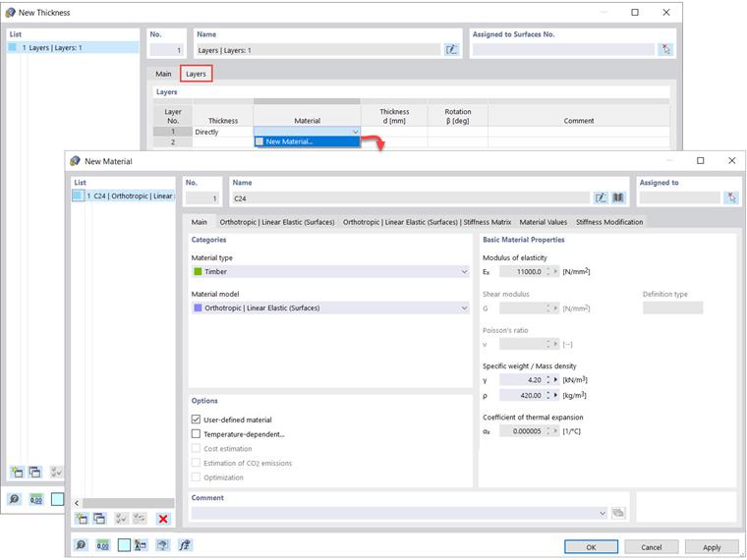Uncheck User-defined material checkbox
747x560 pixels.
196,420
